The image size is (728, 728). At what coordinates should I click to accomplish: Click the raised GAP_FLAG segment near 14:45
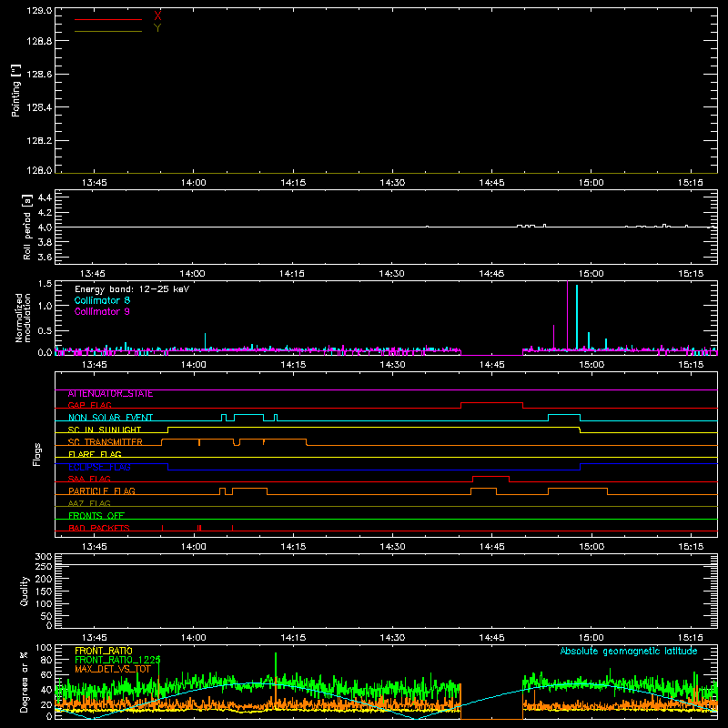[491, 402]
